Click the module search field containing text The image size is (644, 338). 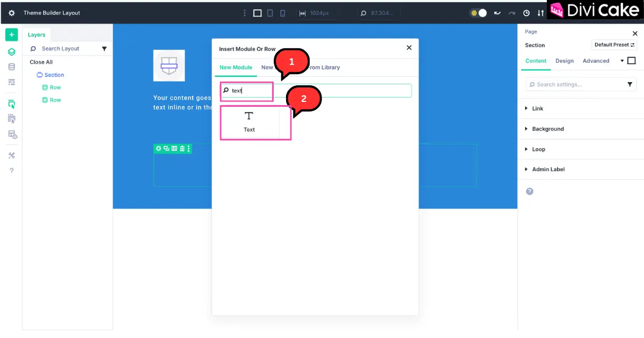pos(316,91)
